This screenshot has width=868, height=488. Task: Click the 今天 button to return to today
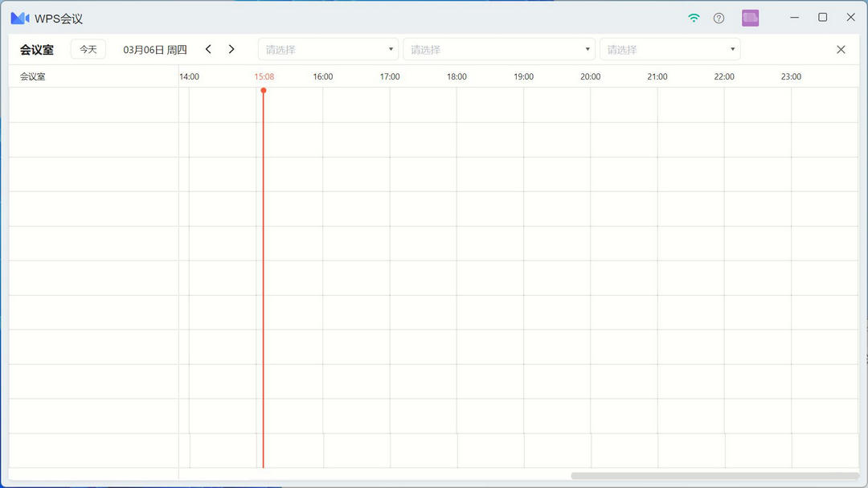[88, 48]
